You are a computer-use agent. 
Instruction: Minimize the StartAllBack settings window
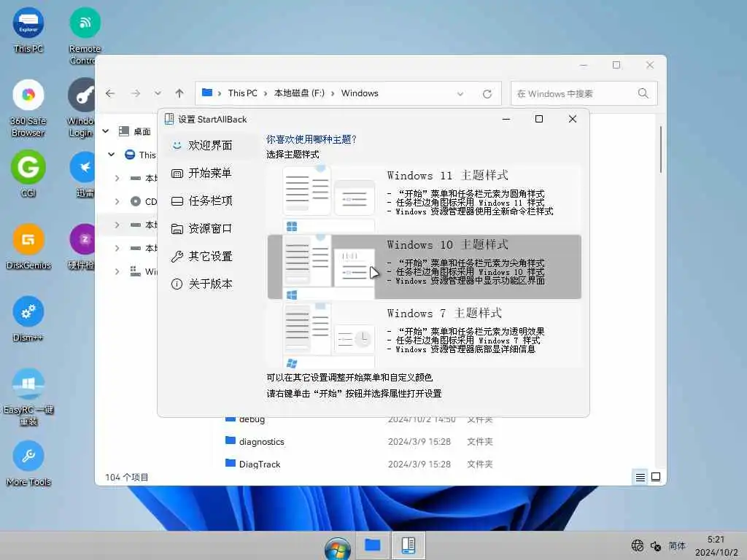pos(506,119)
